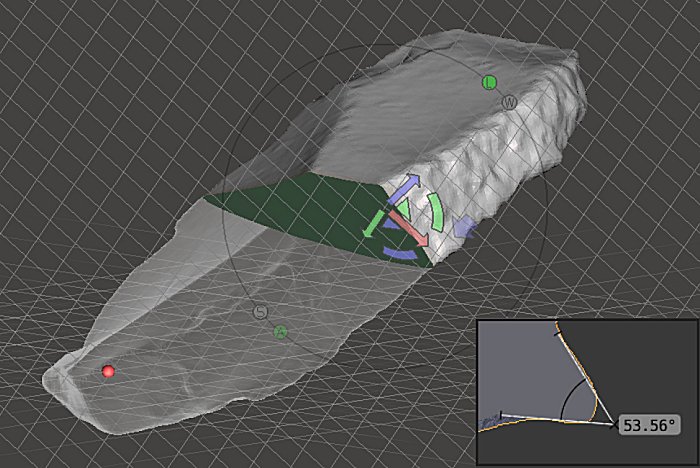
Task: Select the gray S marker on circle
Action: click(260, 312)
